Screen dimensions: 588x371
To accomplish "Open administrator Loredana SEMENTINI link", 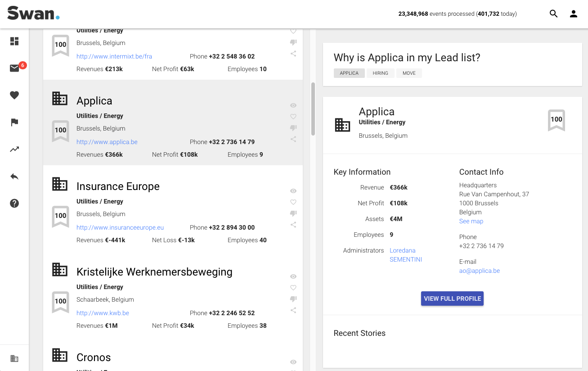I will point(406,255).
